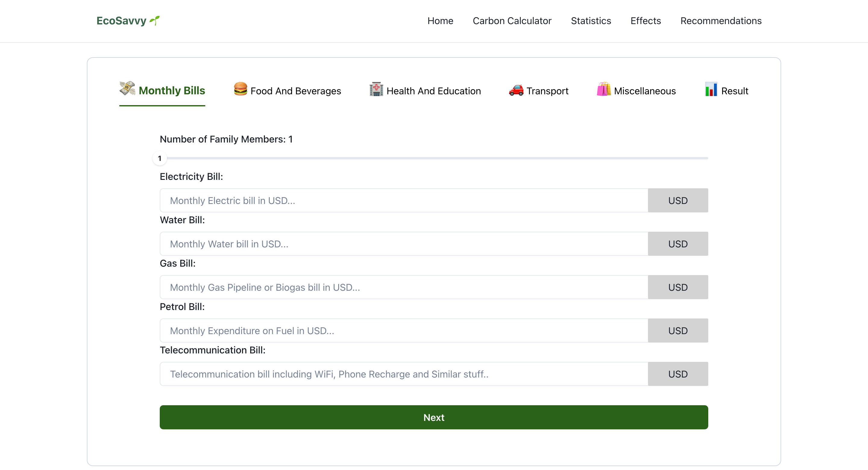The image size is (868, 470).
Task: Click the Telecommunication bill input field
Action: 403,374
